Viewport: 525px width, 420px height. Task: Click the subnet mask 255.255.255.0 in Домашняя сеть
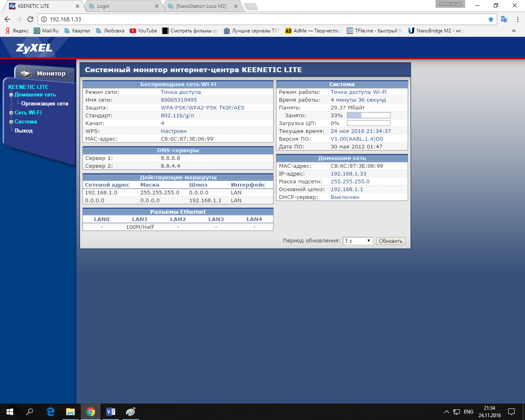[x=350, y=182]
